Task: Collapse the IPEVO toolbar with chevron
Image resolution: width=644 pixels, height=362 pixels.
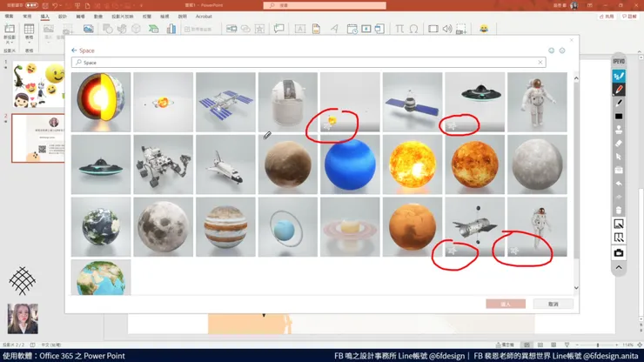Action: [x=619, y=267]
